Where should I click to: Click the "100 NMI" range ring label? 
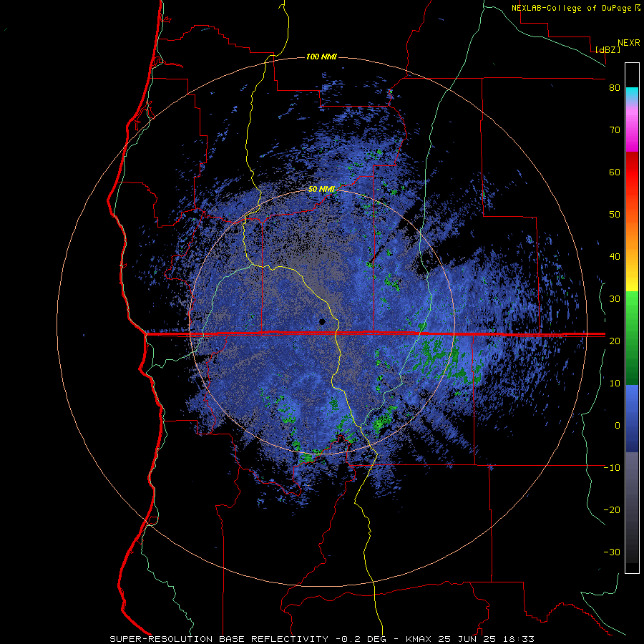click(x=321, y=57)
